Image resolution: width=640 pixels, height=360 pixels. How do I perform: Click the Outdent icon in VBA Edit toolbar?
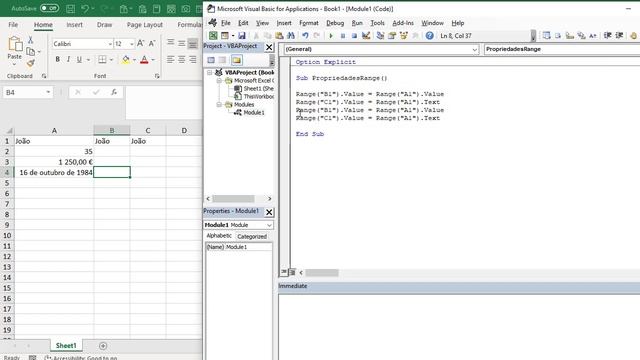[619, 36]
